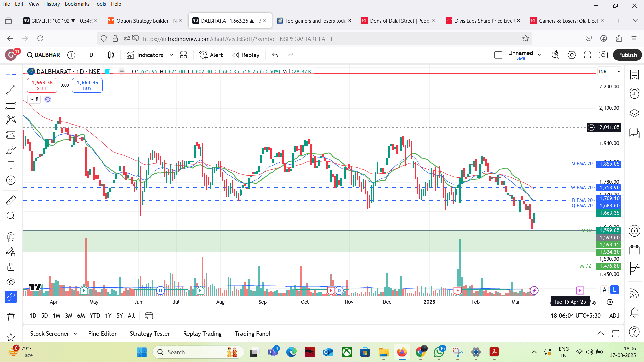Open the chart patterns tool
This screenshot has width=644, height=362.
[11, 120]
